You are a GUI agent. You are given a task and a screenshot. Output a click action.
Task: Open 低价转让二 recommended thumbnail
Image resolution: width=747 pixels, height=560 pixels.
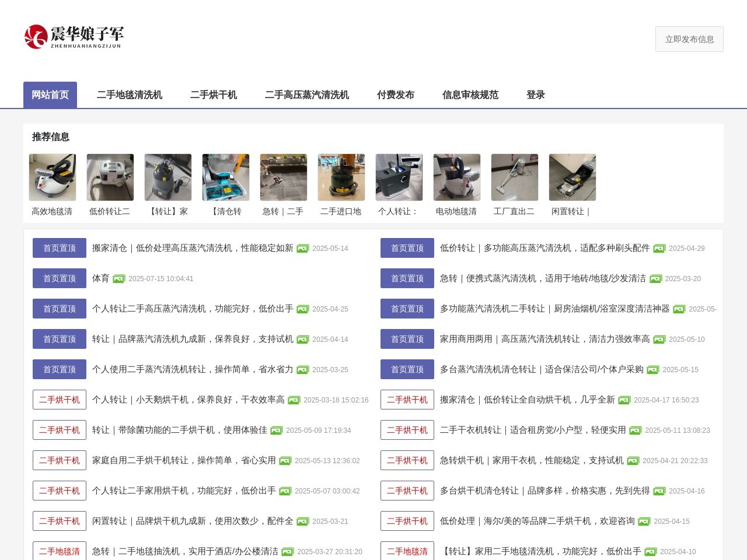click(x=110, y=177)
